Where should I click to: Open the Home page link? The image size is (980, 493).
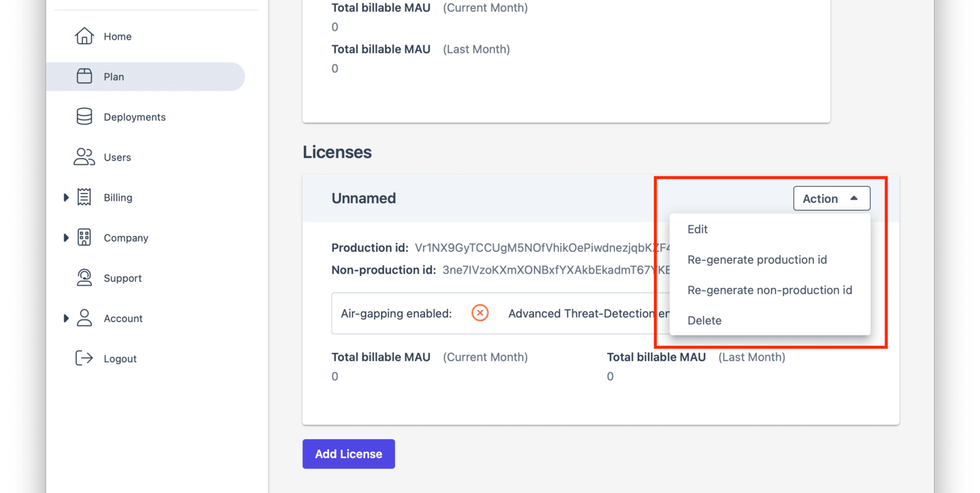coord(118,36)
